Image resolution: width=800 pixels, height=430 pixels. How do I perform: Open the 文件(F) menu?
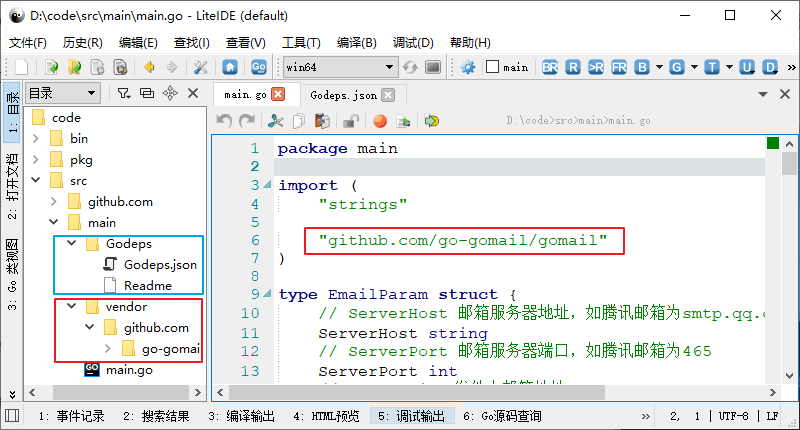click(x=28, y=42)
